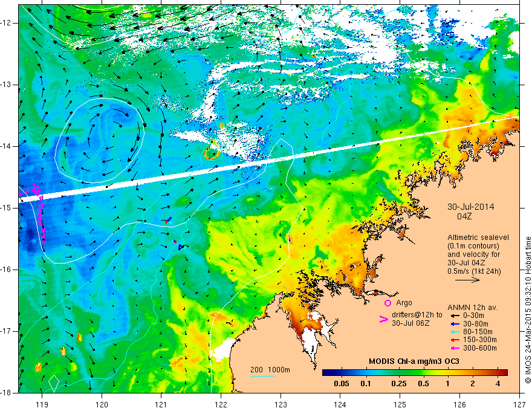
Task: Select the blue 30-80m arrow in legend
Action: click(455, 324)
